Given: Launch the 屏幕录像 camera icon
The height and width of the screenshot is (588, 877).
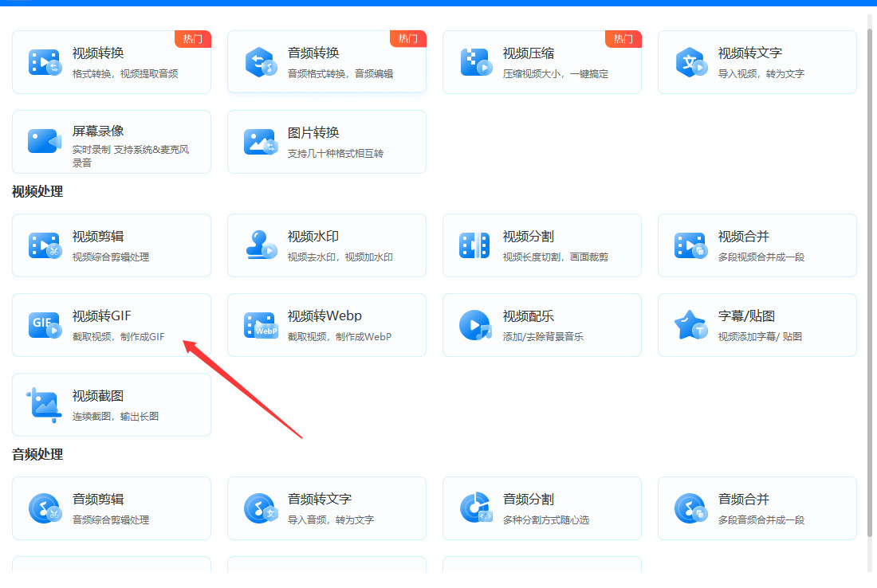Looking at the screenshot, I should point(45,141).
